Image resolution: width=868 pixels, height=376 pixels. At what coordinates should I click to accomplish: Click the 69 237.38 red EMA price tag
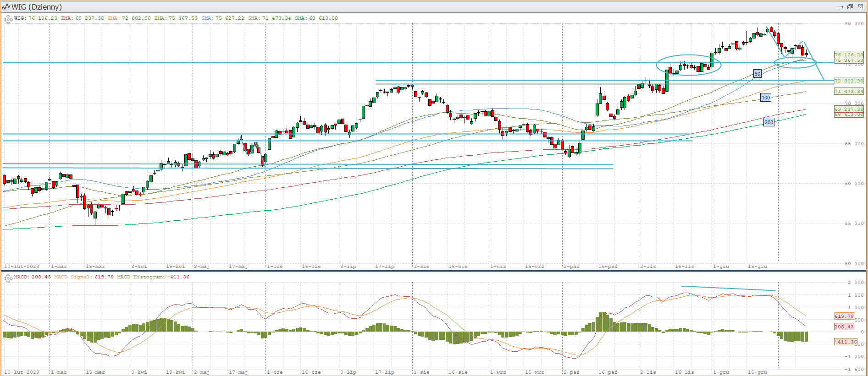(848, 109)
